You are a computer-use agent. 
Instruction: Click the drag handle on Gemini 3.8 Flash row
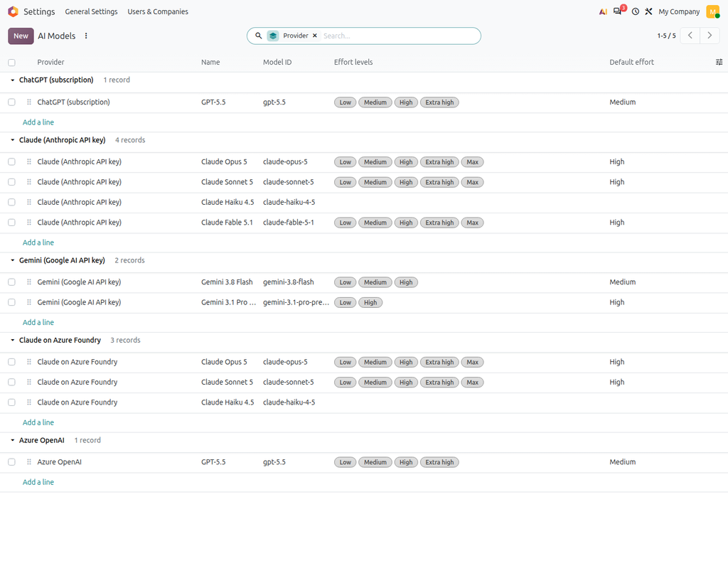tap(28, 282)
